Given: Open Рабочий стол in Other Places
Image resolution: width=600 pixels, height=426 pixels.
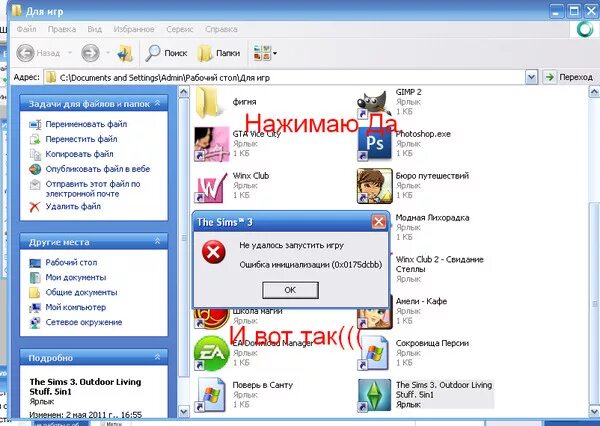Looking at the screenshot, I should click(71, 263).
